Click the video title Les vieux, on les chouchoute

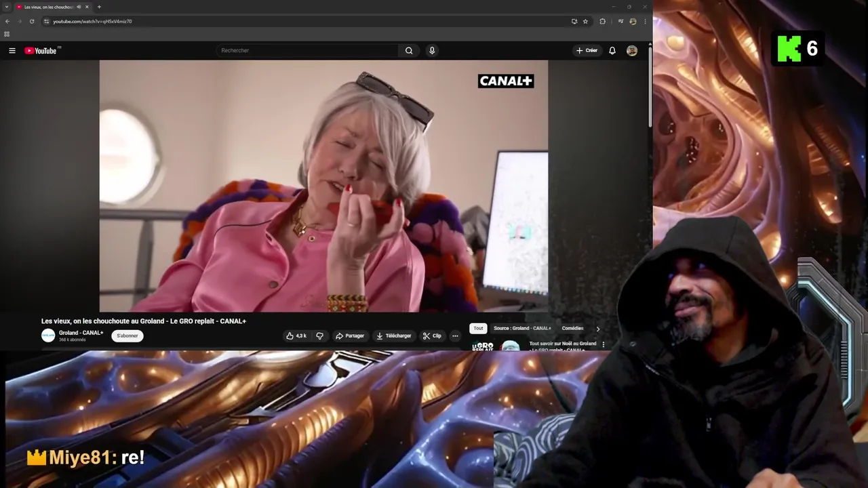pyautogui.click(x=144, y=321)
